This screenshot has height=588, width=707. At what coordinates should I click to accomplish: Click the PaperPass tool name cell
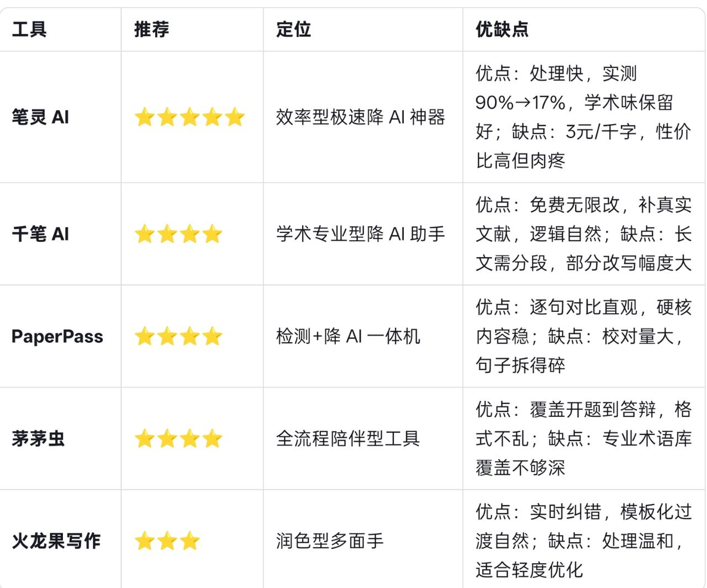(x=57, y=336)
